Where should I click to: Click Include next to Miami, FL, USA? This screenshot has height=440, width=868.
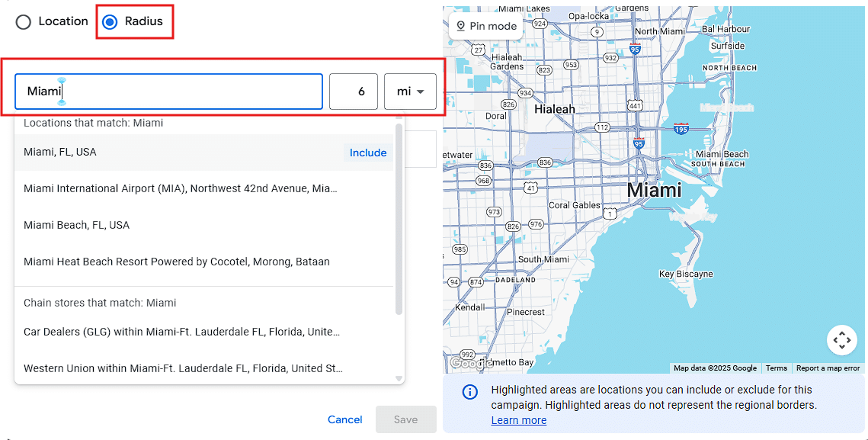368,153
